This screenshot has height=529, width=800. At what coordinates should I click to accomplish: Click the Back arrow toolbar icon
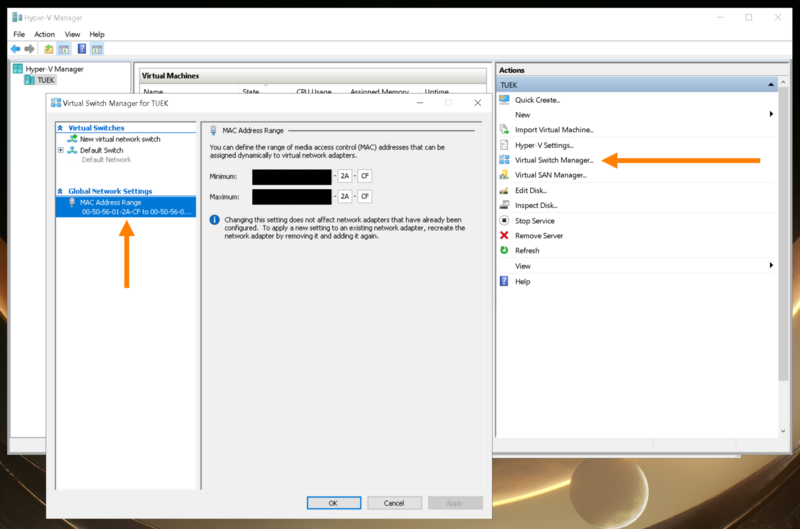[x=15, y=49]
